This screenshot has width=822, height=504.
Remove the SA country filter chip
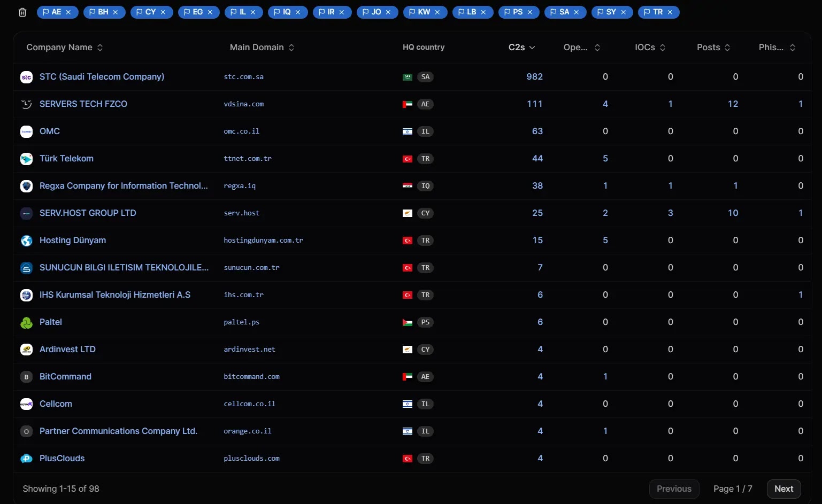pos(577,12)
